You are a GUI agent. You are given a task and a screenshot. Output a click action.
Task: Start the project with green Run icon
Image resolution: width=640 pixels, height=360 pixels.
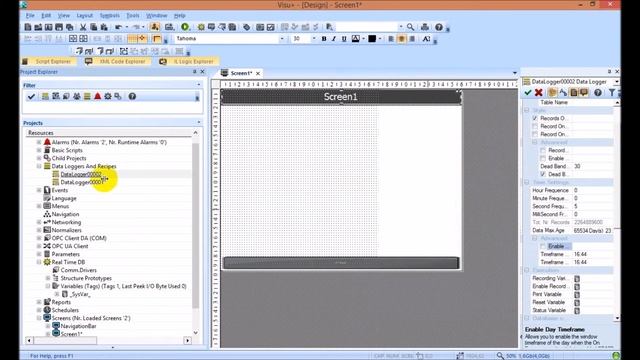point(185,27)
